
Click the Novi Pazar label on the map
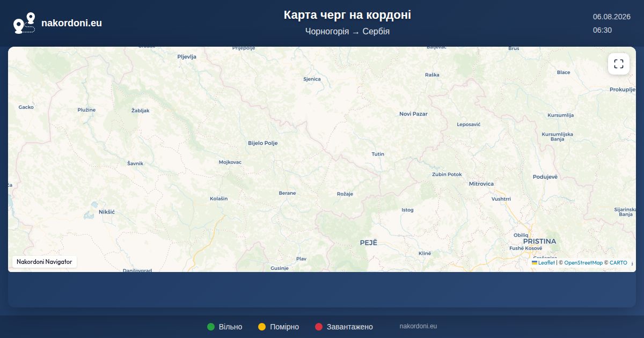coord(413,114)
